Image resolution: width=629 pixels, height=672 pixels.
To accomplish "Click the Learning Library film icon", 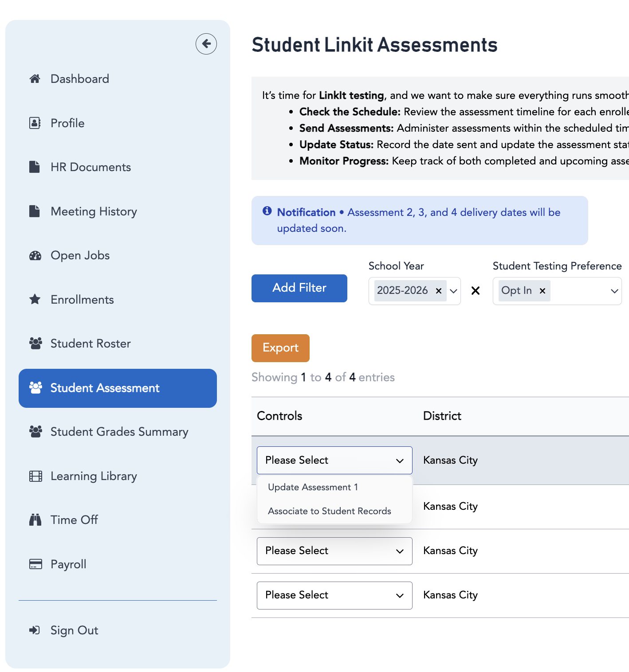I will (35, 476).
